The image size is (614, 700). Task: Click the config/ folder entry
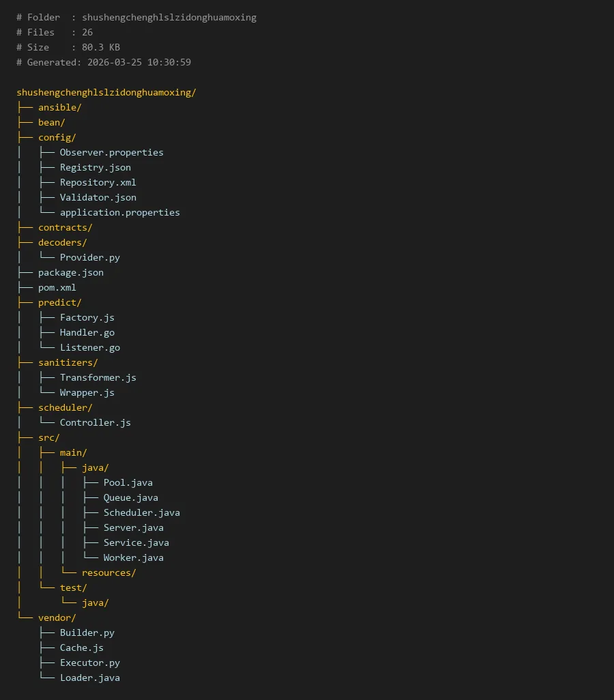(x=57, y=137)
